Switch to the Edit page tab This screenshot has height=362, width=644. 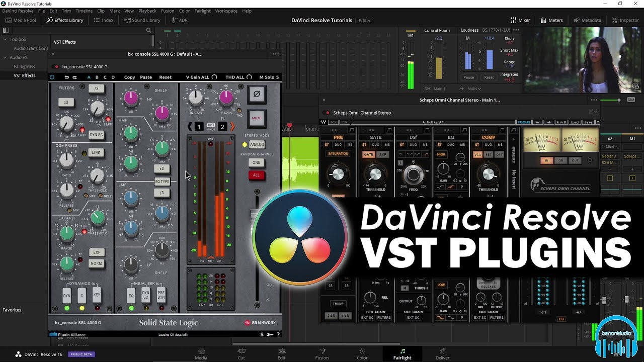(282, 354)
